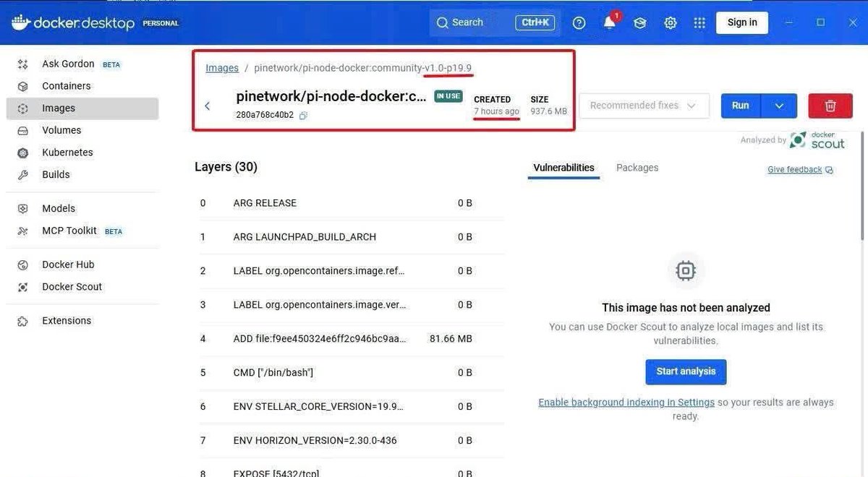Image resolution: width=868 pixels, height=477 pixels.
Task: Open the Learning center graduation cap icon
Action: pos(639,22)
